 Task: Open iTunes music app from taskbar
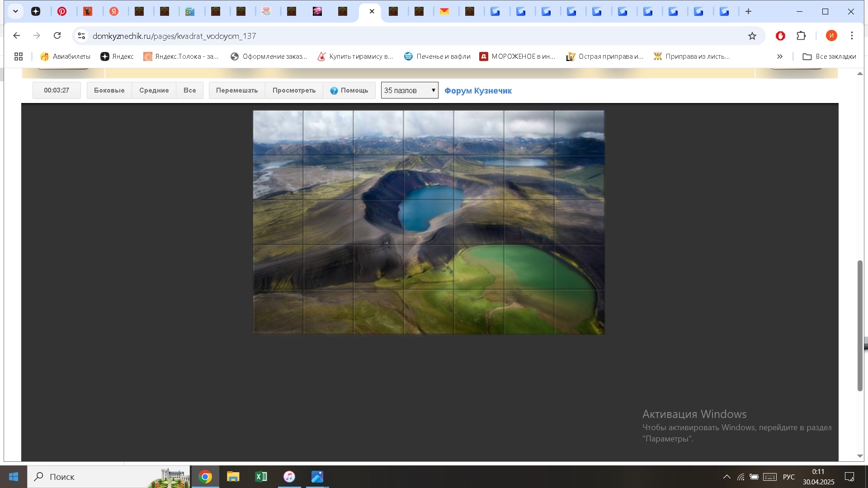tap(289, 477)
